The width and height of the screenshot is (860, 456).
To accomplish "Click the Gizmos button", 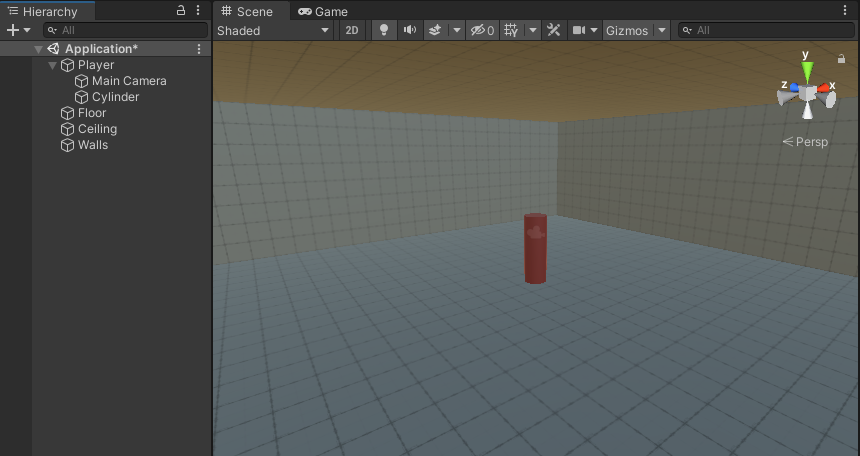I will pos(627,30).
